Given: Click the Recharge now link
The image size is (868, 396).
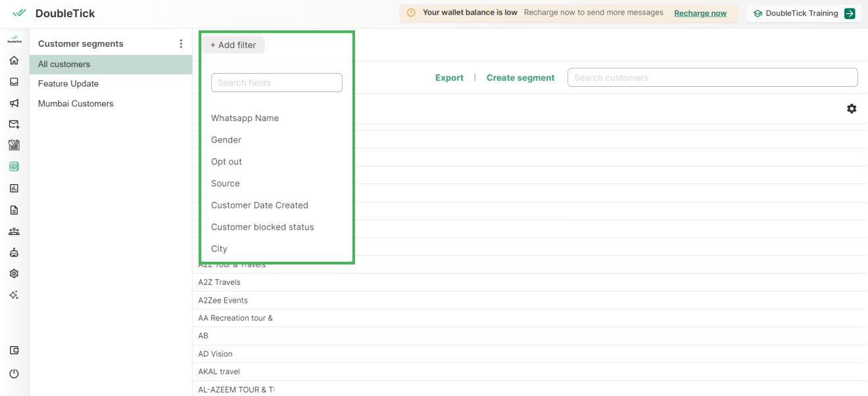Looking at the screenshot, I should (700, 13).
